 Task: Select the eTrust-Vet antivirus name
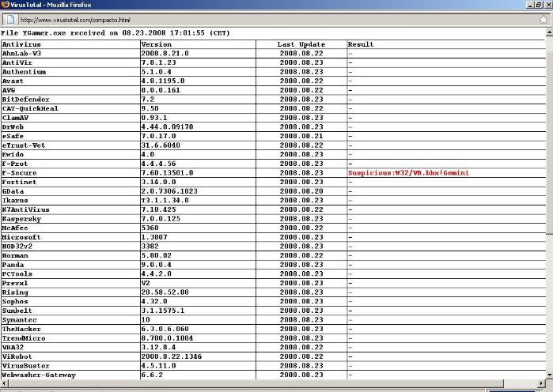(24, 145)
